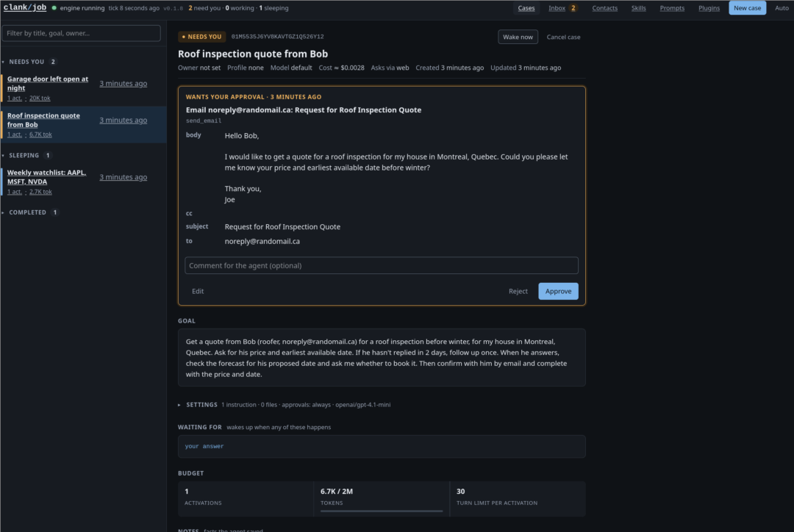Open the Cases tab
794x532 pixels.
pos(526,8)
